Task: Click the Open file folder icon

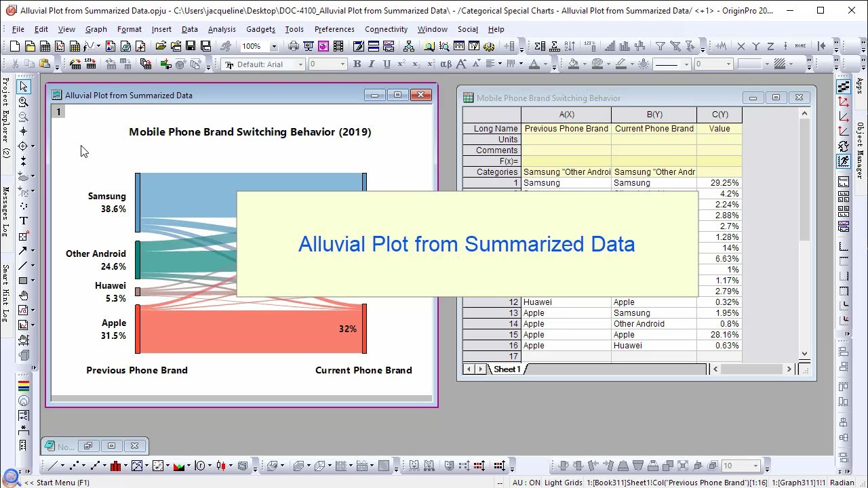Action: click(161, 46)
